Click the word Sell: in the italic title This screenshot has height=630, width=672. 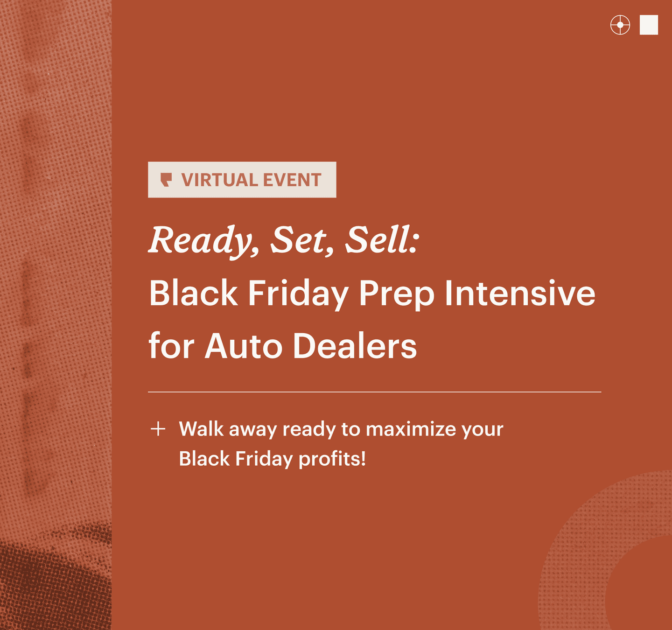pyautogui.click(x=382, y=240)
